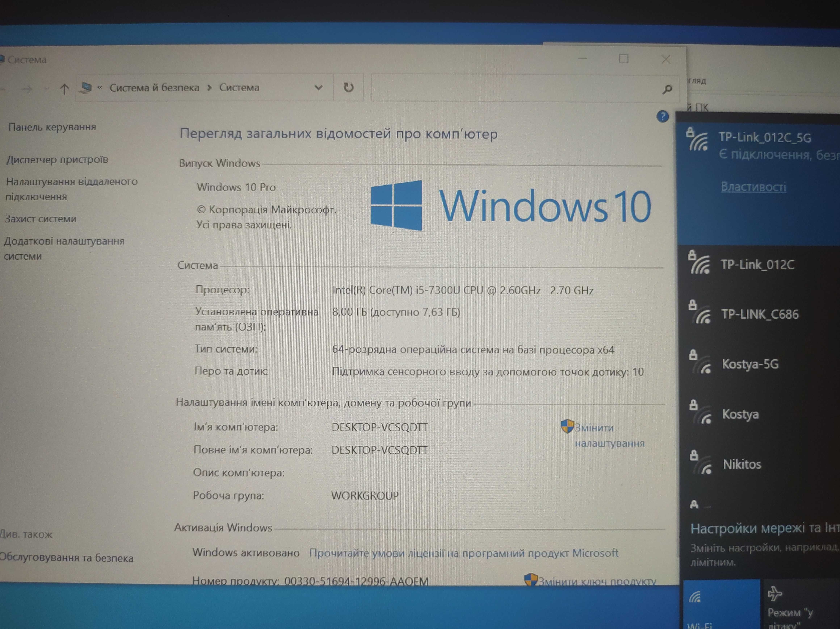Close the Система window
This screenshot has width=840, height=629.
(x=665, y=59)
